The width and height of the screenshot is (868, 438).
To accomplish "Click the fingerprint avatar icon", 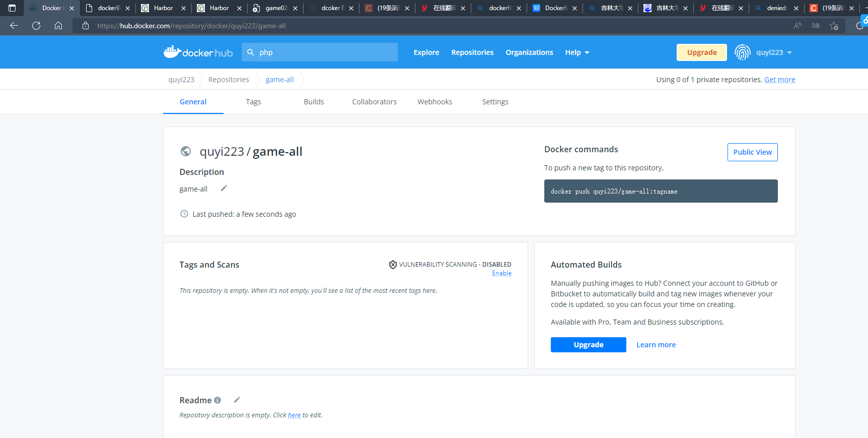I will point(743,52).
